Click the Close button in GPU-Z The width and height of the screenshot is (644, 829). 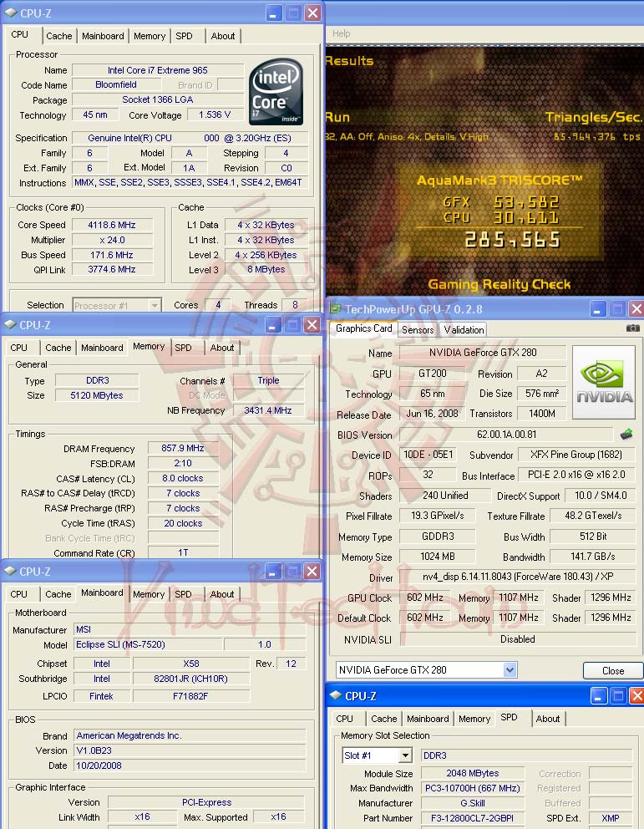click(x=613, y=670)
